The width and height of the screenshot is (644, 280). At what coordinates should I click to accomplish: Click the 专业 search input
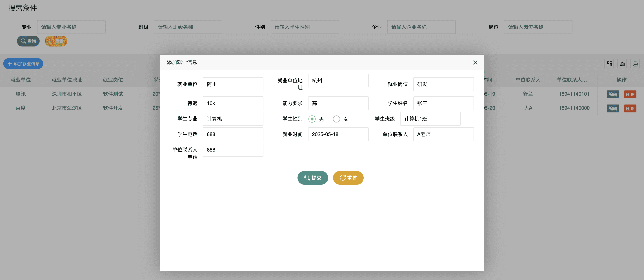71,27
